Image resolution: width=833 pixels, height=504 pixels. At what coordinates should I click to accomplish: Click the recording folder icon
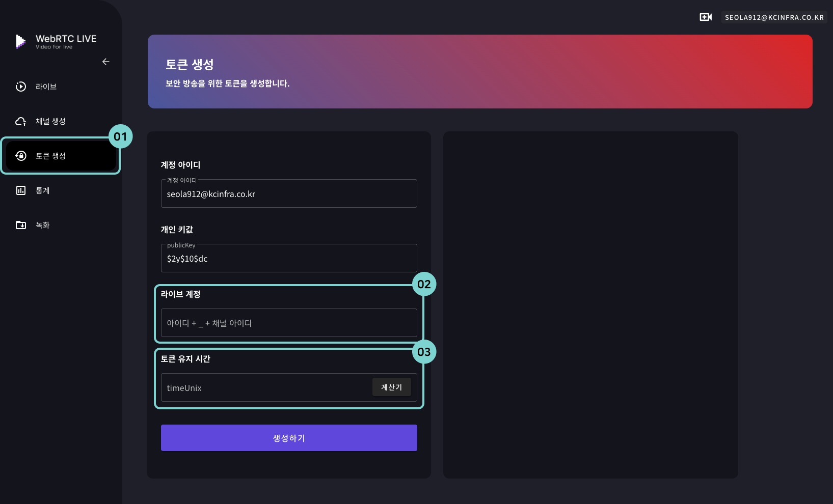21,225
